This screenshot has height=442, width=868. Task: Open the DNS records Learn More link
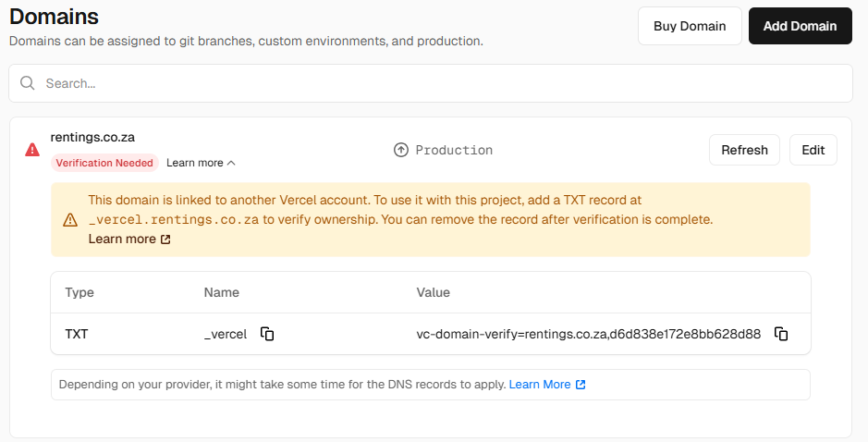tap(540, 385)
